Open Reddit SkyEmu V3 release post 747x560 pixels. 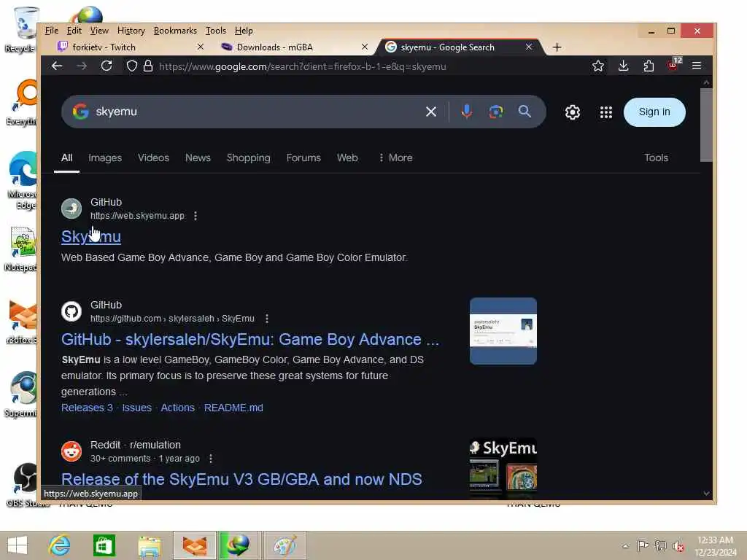[241, 479]
